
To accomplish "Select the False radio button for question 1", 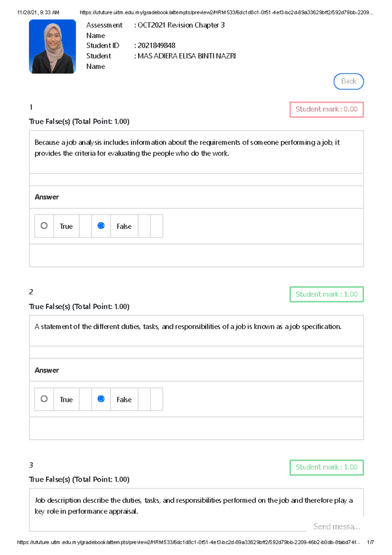I will (x=101, y=226).
